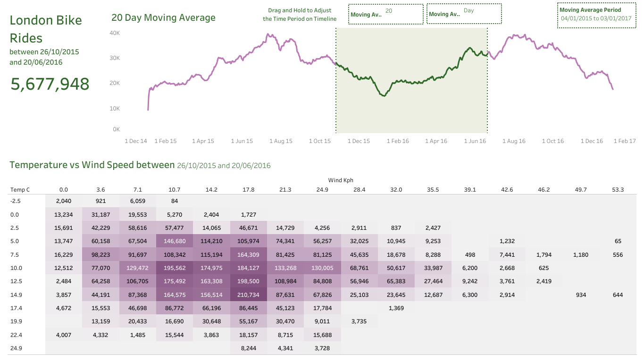The width and height of the screenshot is (644, 362).
Task: Select the heatmap cell showing 198,500
Action: pyautogui.click(x=249, y=282)
